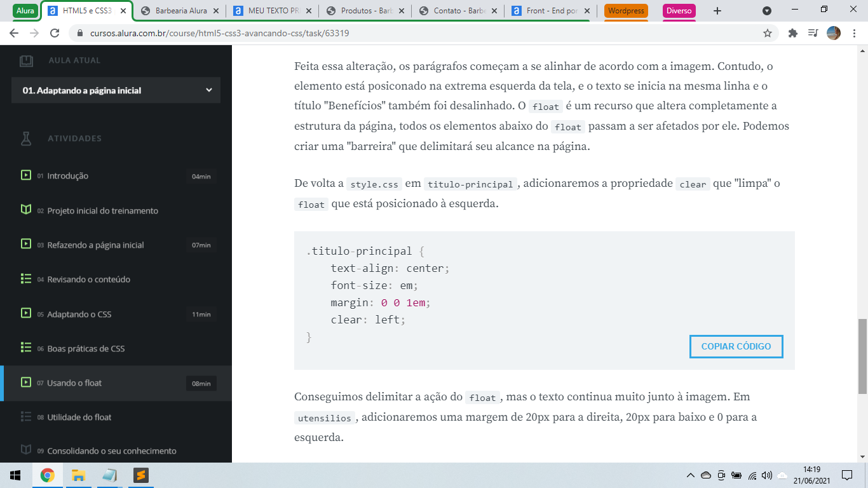Open the media control queue icon
This screenshot has width=868, height=488.
[813, 33]
